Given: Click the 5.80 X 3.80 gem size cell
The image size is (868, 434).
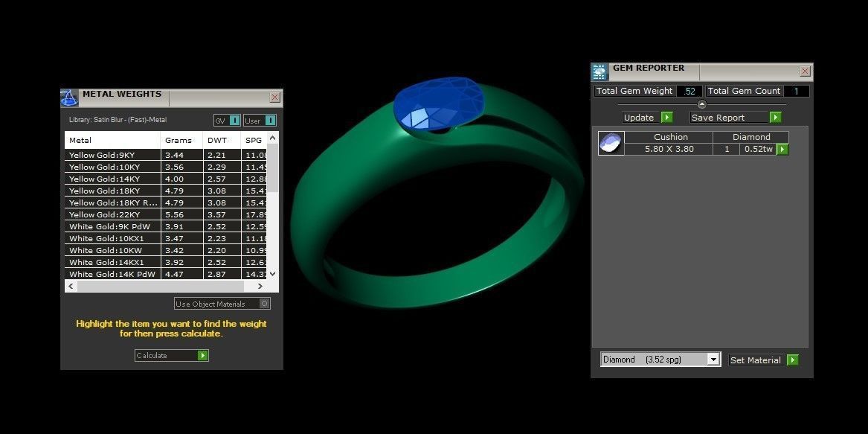Looking at the screenshot, I should [x=669, y=149].
